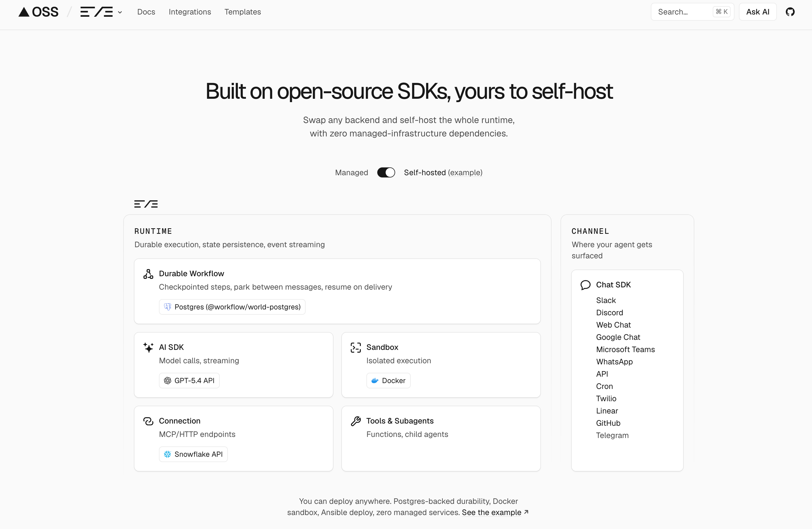The width and height of the screenshot is (812, 529).
Task: Click the GPT-5.4 API chip
Action: [x=189, y=381]
